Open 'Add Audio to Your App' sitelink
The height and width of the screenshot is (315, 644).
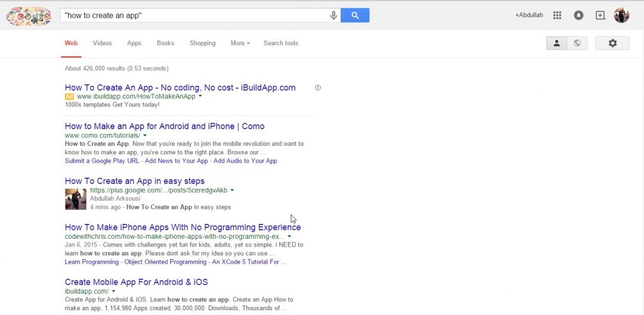[245, 161]
